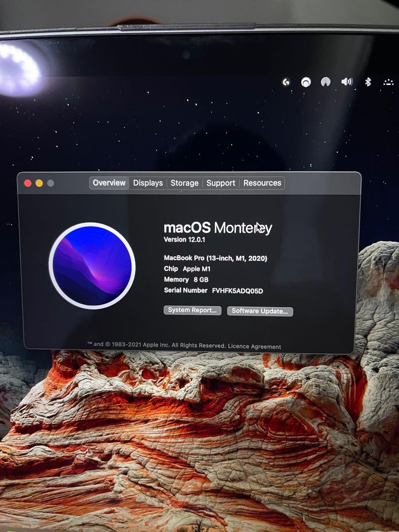Open the System Report panel
Image resolution: width=399 pixels, height=532 pixels.
pos(193,311)
